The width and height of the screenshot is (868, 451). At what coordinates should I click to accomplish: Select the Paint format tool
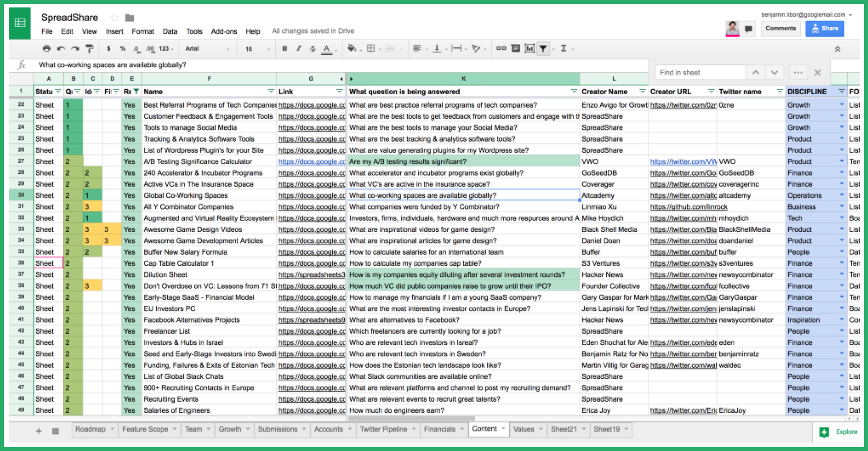(x=90, y=49)
